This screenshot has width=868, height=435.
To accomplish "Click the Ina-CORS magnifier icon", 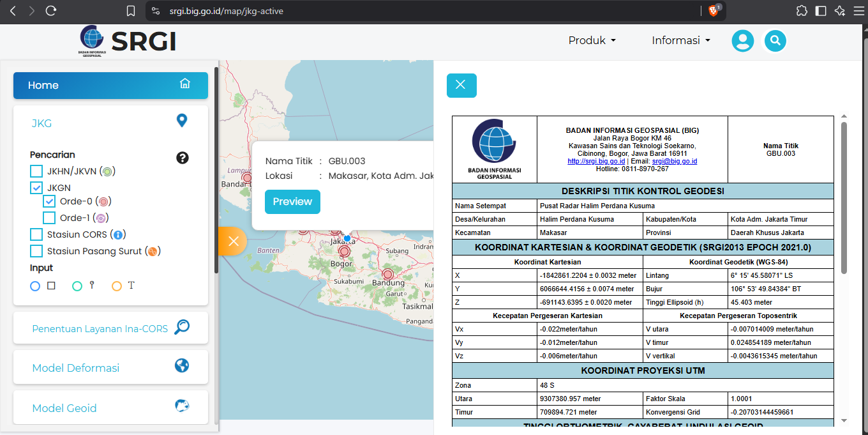I will click(x=182, y=327).
